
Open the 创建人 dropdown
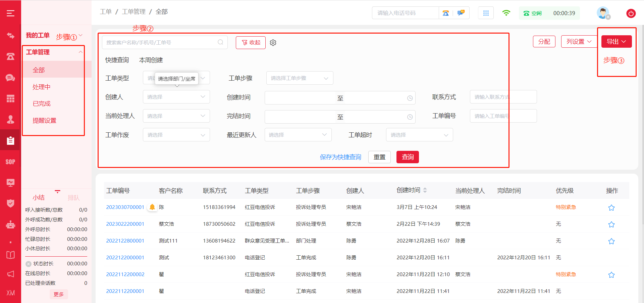point(176,97)
